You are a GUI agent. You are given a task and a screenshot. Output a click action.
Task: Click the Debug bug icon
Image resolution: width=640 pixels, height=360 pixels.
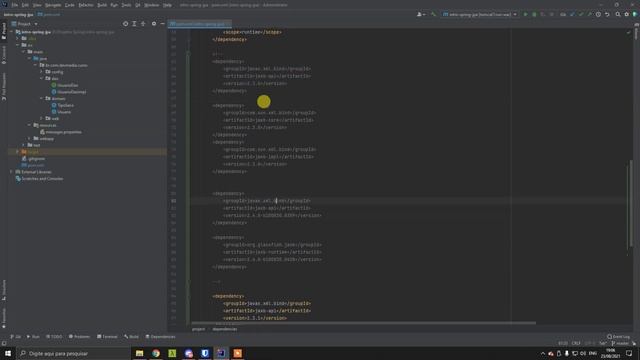coord(534,14)
